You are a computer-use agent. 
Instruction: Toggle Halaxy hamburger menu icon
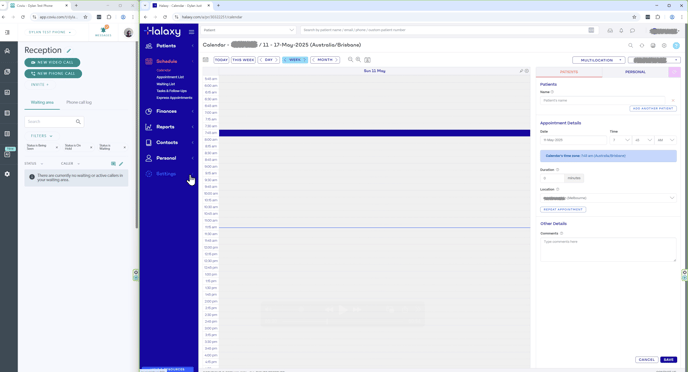point(191,32)
